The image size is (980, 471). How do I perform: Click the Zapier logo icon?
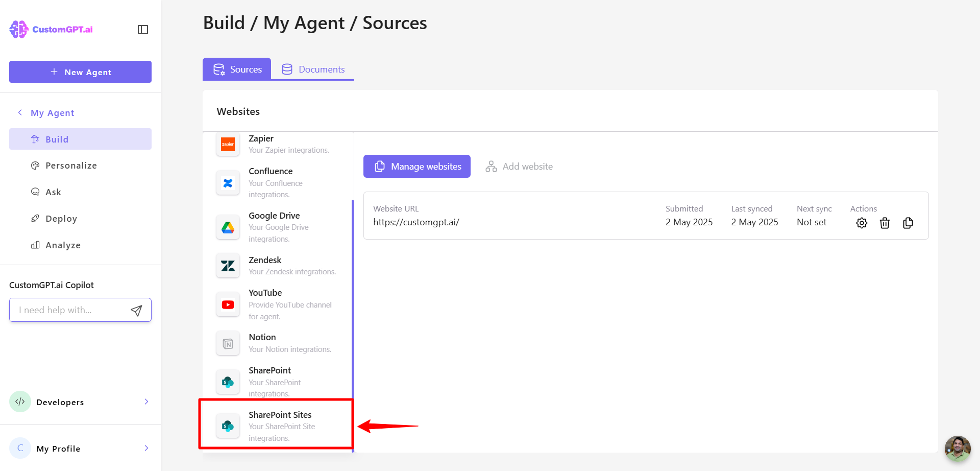click(x=228, y=144)
